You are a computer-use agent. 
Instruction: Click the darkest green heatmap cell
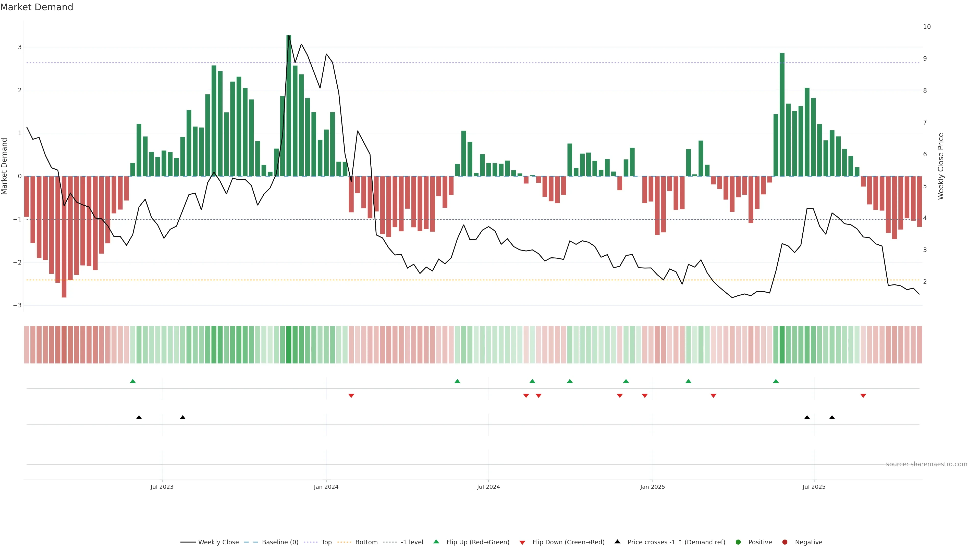[x=289, y=345]
